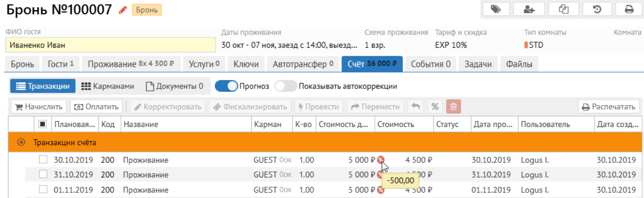Screen dimensions: 644x198
Task: Click the red delete trash icon
Action: pos(453,107)
